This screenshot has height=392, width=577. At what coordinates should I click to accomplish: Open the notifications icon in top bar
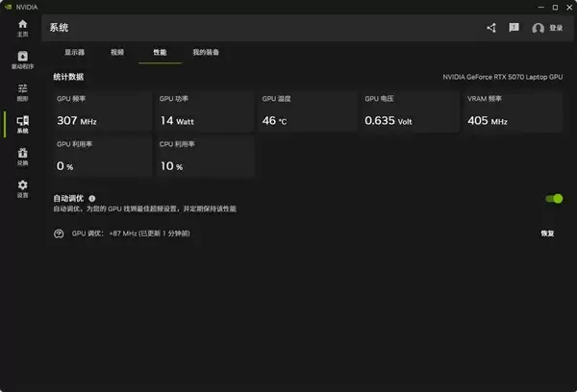click(x=514, y=28)
